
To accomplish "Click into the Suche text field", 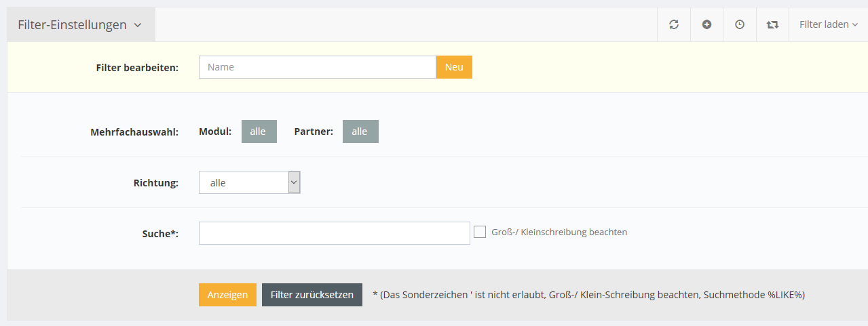I will pos(334,233).
